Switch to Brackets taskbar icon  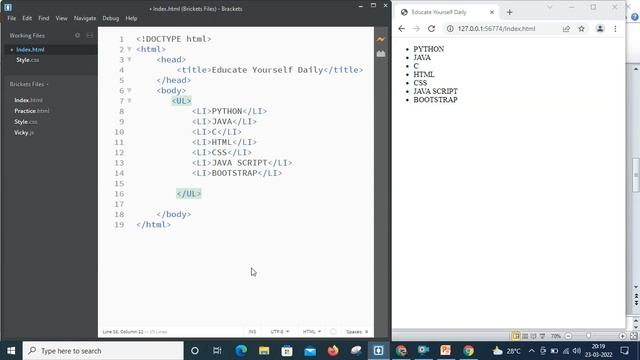click(378, 351)
